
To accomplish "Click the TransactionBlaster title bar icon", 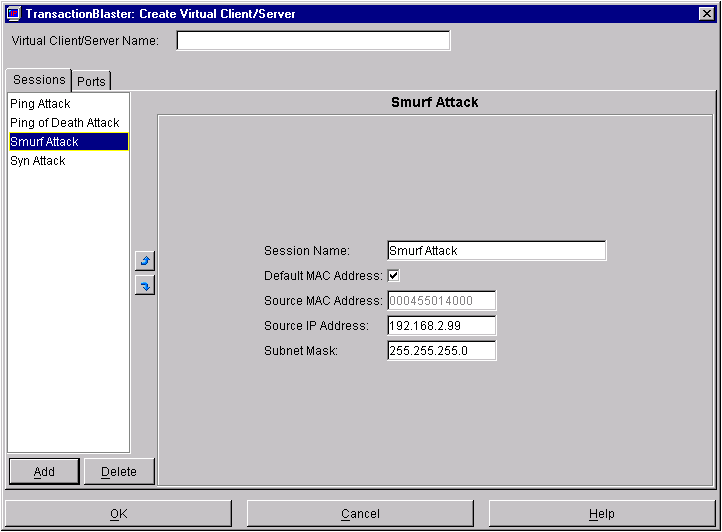I will coord(14,13).
